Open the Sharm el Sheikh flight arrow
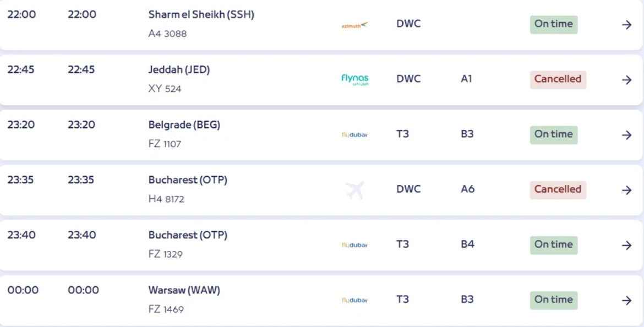The width and height of the screenshot is (644, 327). tap(626, 25)
